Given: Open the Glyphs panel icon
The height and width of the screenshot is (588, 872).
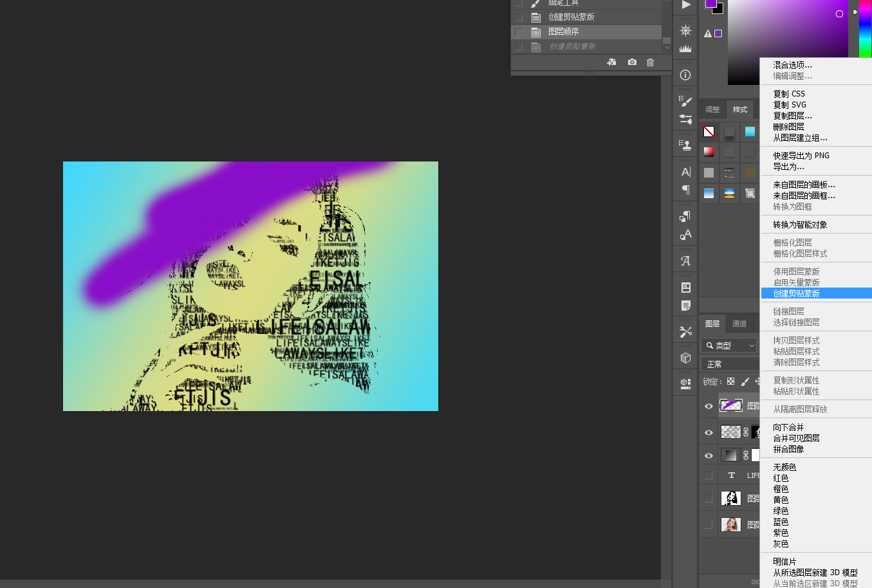Looking at the screenshot, I should coord(685,261).
